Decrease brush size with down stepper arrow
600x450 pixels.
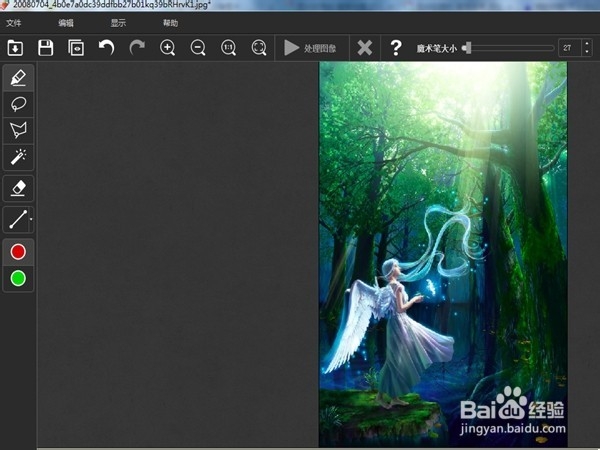[x=587, y=53]
